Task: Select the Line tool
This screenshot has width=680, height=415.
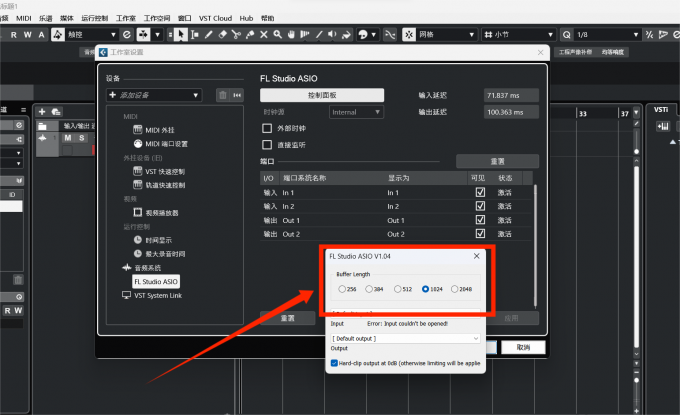Action: point(319,34)
